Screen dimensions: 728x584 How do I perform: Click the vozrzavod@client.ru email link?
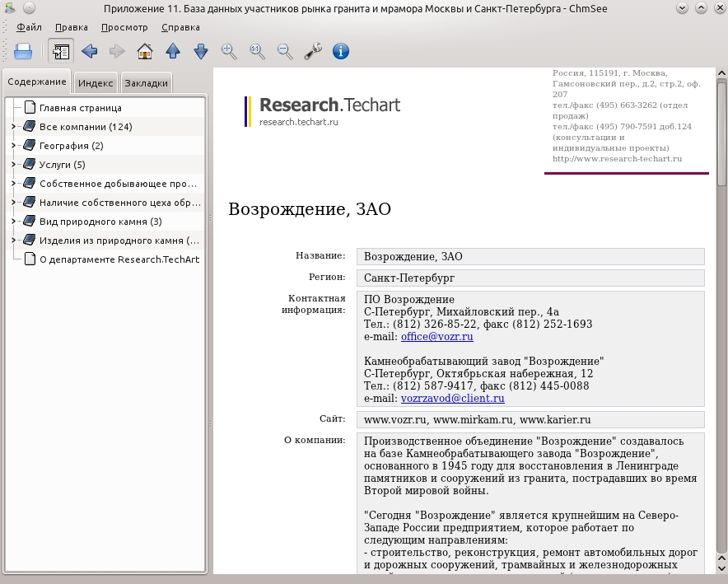453,399
